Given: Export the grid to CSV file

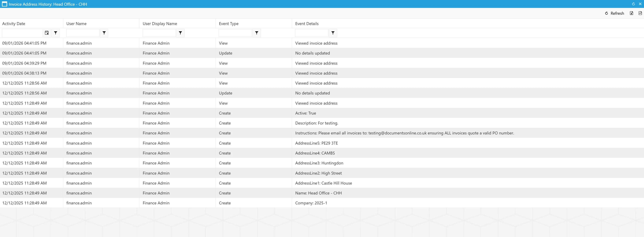Looking at the screenshot, I should [x=640, y=13].
